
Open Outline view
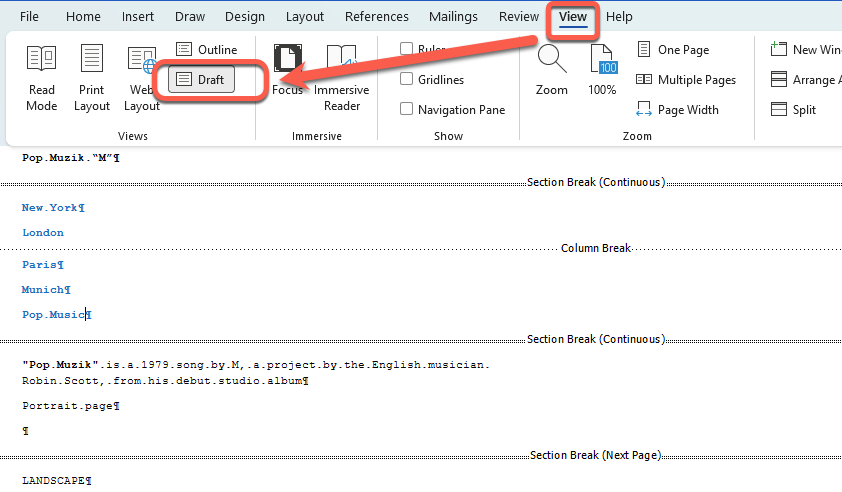point(207,49)
